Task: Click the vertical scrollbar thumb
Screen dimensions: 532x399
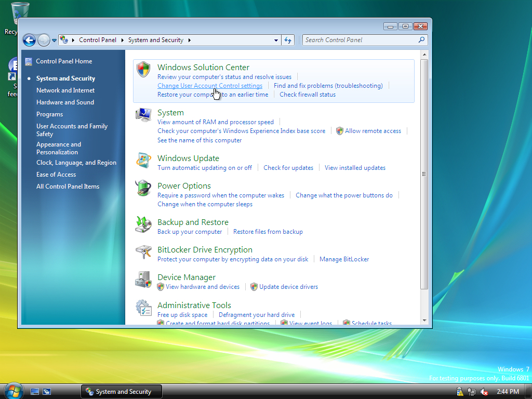Action: 424,174
